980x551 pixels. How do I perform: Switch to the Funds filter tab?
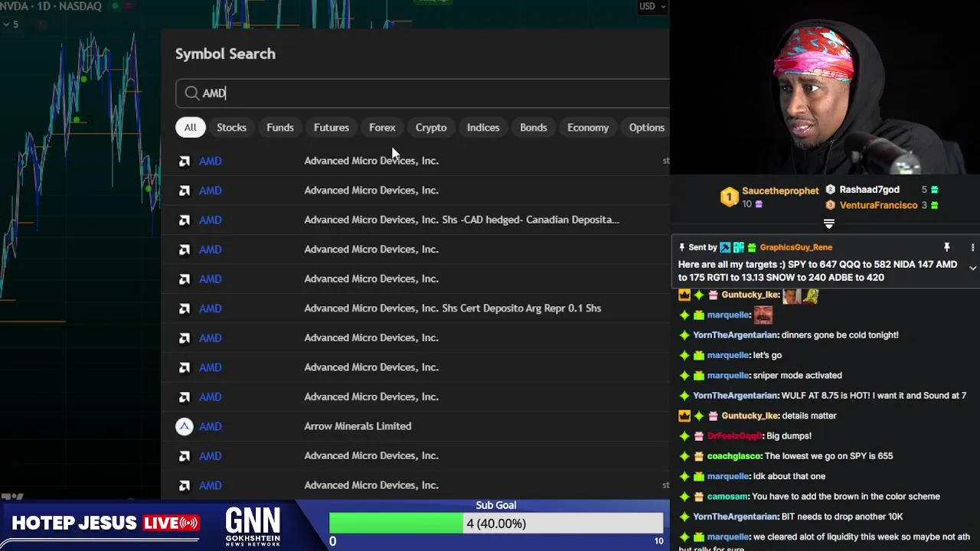click(280, 128)
